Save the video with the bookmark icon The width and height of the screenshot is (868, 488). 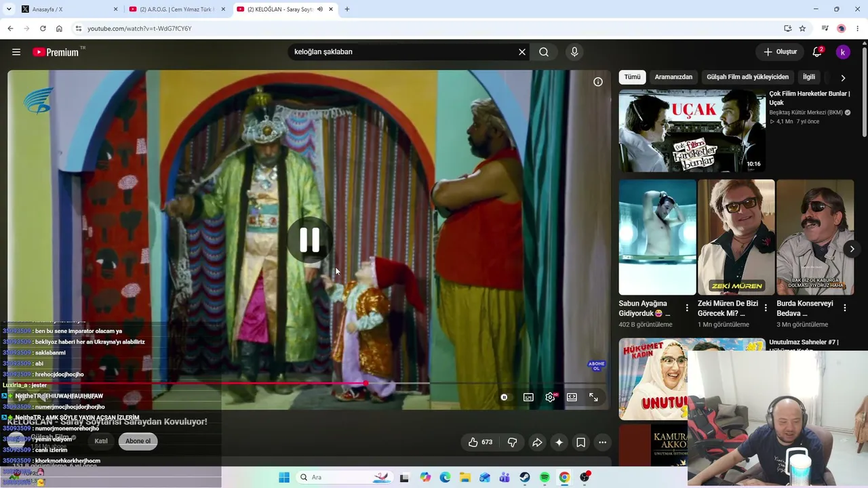[581, 443]
